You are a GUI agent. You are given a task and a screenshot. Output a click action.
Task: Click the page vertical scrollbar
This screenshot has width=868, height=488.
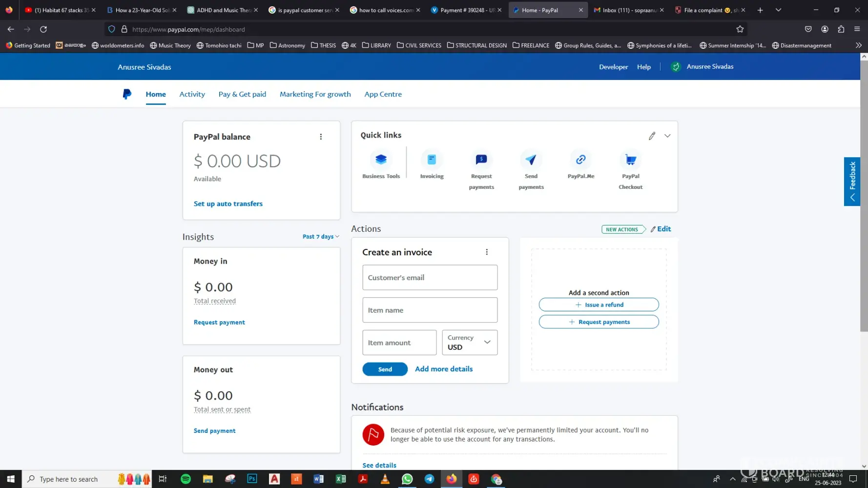coord(864,195)
